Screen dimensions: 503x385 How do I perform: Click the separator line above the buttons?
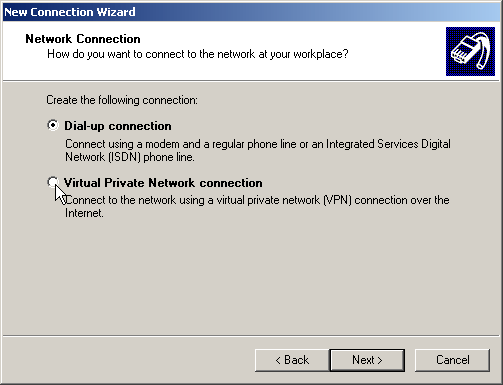pyautogui.click(x=251, y=336)
